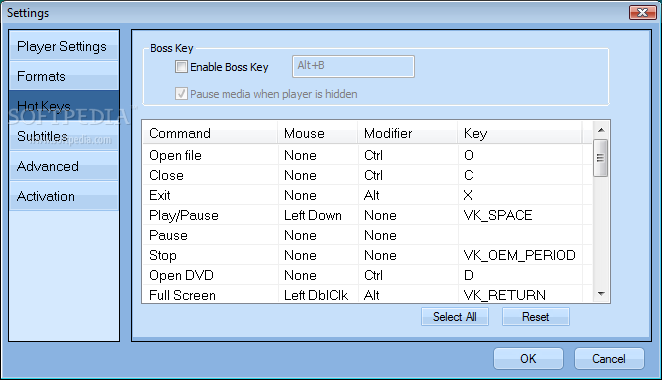
Task: Click the VK_OEM_PERIOD key cell
Action: click(519, 255)
